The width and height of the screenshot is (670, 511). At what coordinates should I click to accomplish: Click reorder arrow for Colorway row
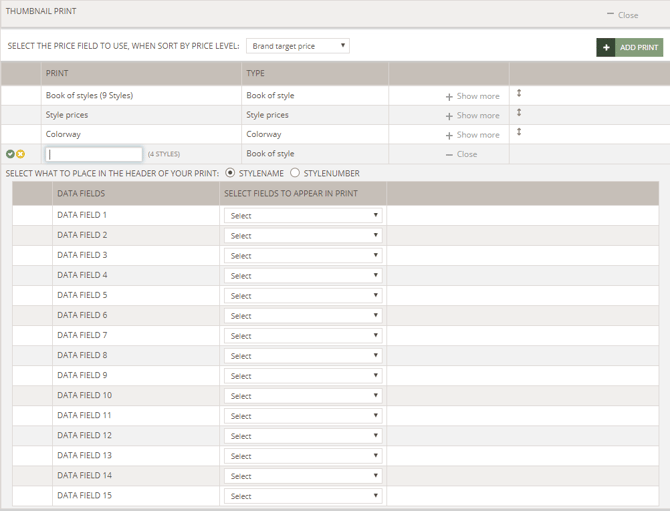pyautogui.click(x=519, y=132)
